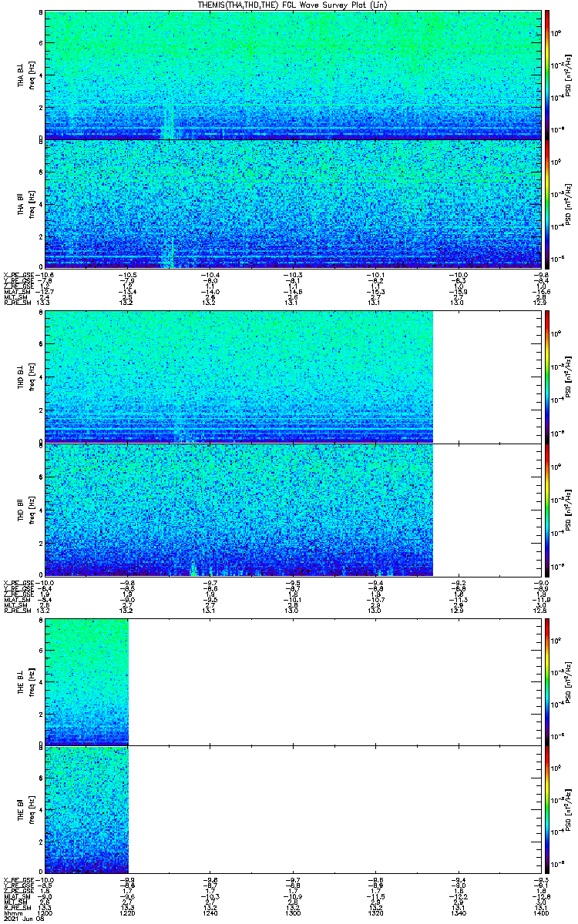Viewport: 578px width, 924px height.
Task: Click the THA B⊥ color bar 'PSD [nT²/Hz]' label
Action: click(568, 75)
